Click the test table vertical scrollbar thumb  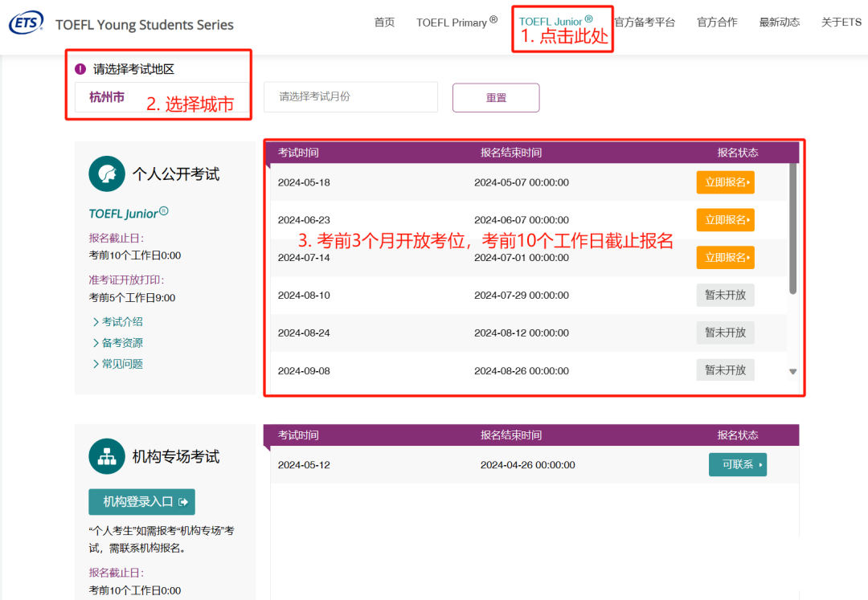tap(792, 228)
